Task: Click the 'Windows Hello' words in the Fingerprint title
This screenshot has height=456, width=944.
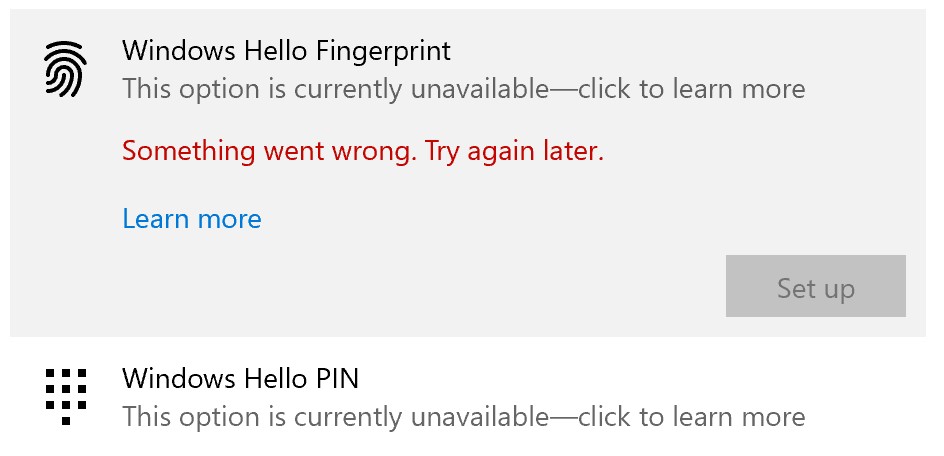Action: [x=216, y=51]
